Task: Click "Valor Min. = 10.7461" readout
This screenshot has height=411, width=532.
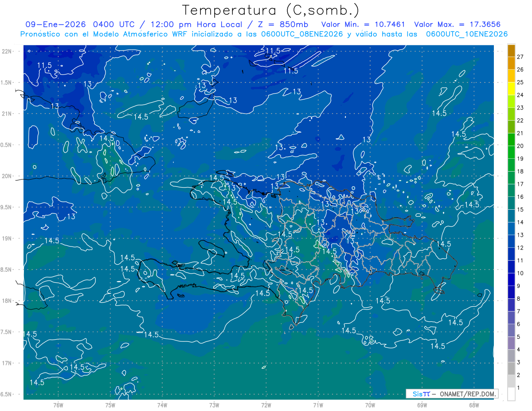Action: pos(363,24)
